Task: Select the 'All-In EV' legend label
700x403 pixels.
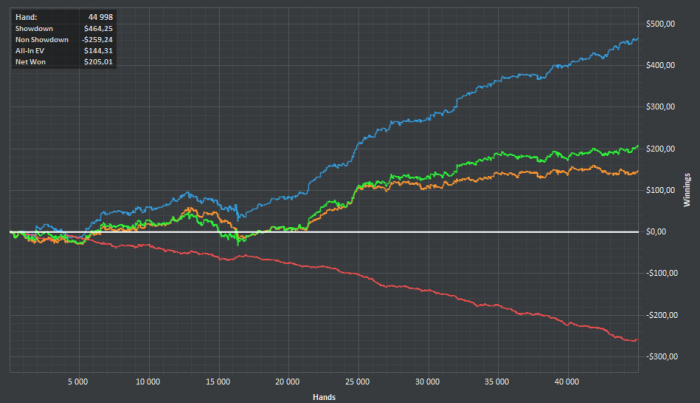Action: [30, 51]
